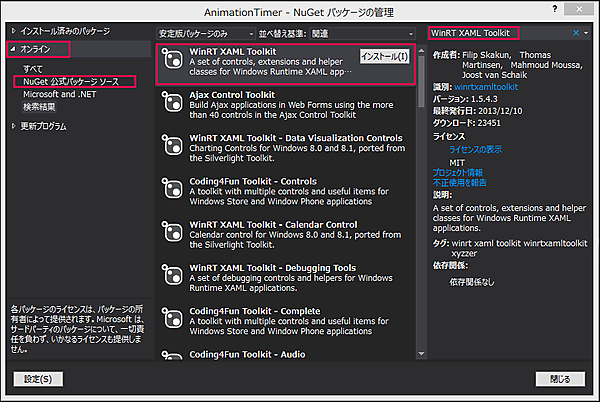Expand インストール済みのパッケージ node
Viewport: 600px width, 402px height.
click(x=13, y=31)
